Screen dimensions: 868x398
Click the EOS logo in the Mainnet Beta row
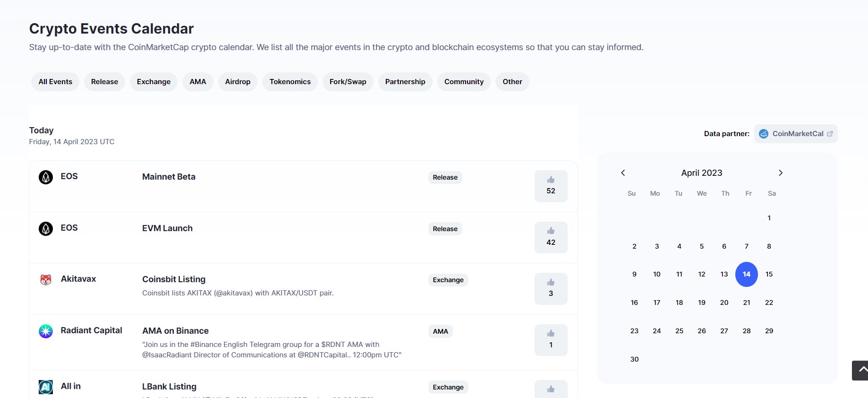(x=46, y=177)
